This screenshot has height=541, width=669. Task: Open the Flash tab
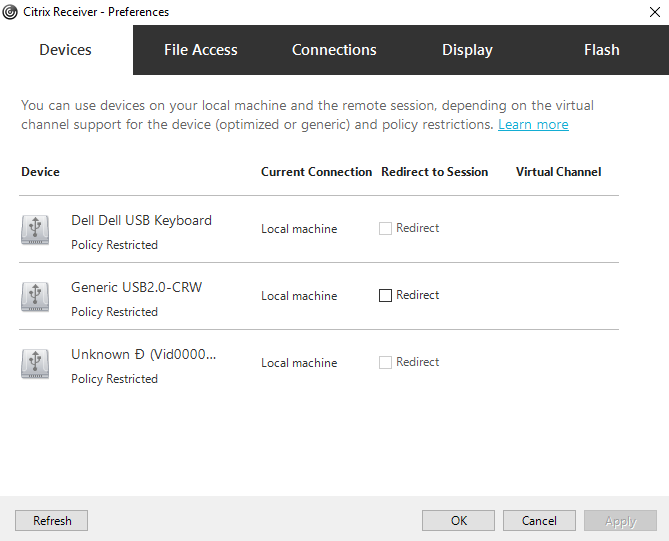tap(602, 50)
